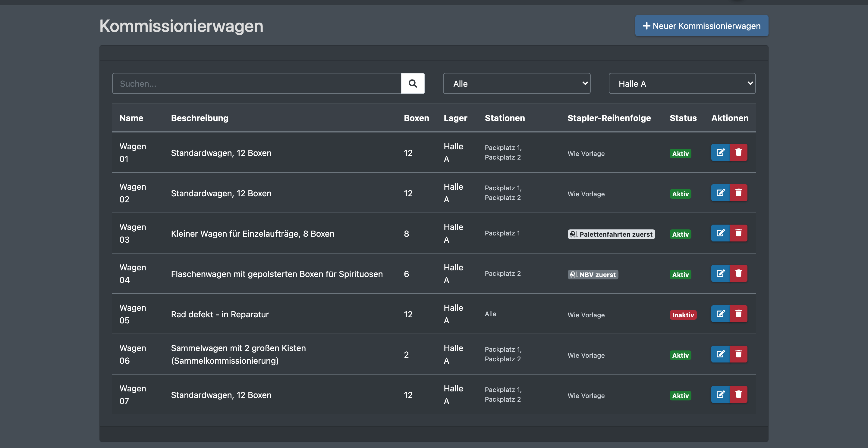This screenshot has height=448, width=868.
Task: Delete Wagen 01 with trash icon
Action: coord(738,152)
